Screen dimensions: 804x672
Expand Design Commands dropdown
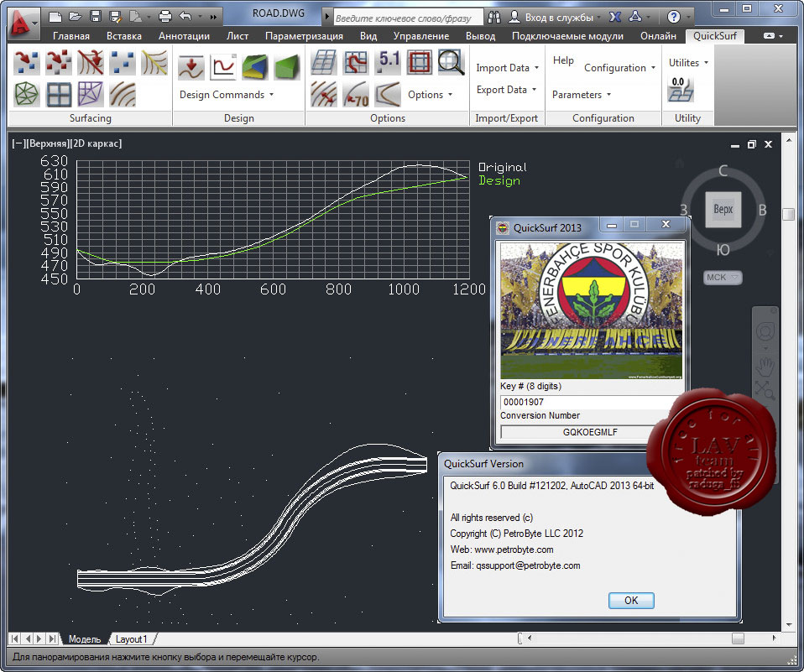click(x=227, y=95)
